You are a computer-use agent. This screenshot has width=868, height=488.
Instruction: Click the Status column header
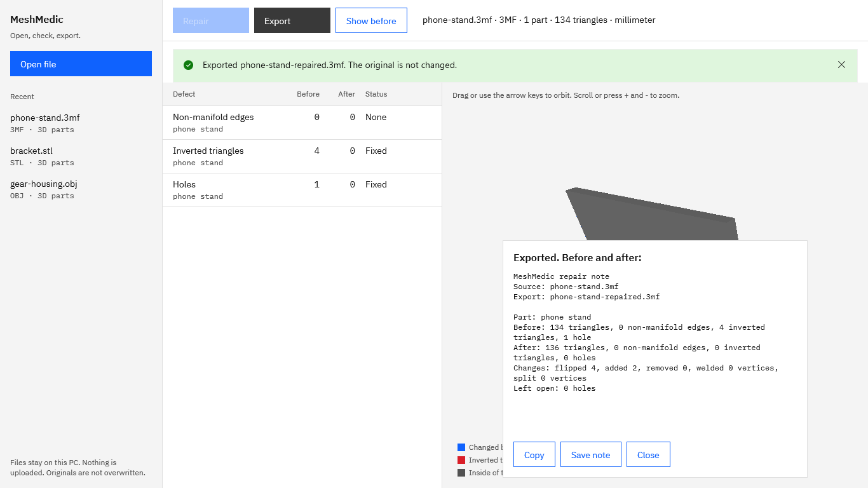tap(376, 94)
